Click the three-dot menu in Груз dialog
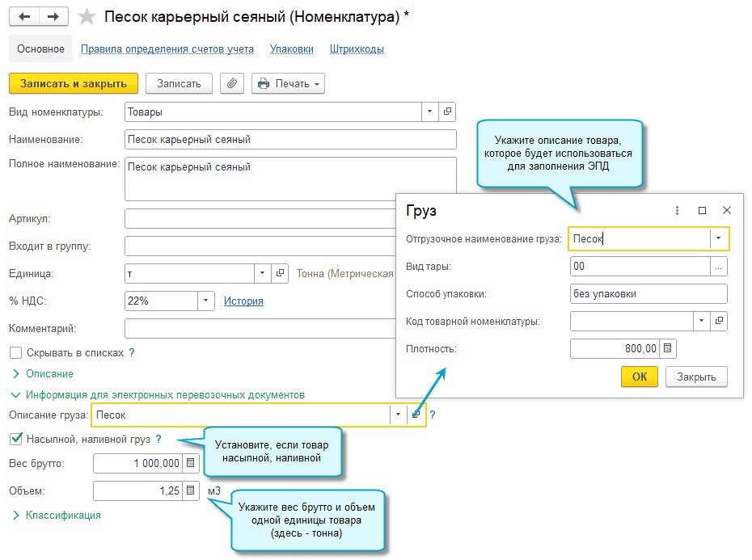Viewport: 752px width, 560px height. (x=677, y=210)
